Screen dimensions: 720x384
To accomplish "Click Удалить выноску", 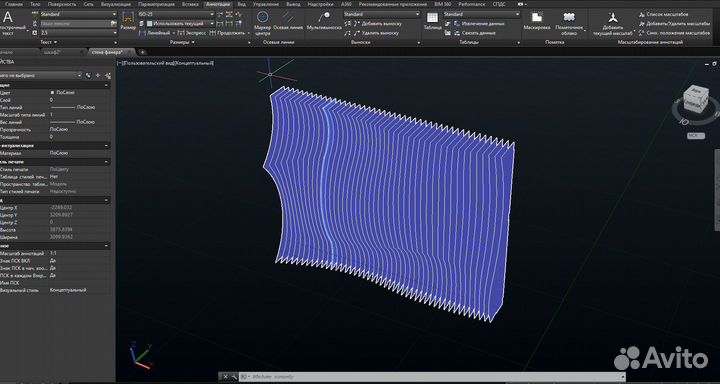I will (375, 33).
